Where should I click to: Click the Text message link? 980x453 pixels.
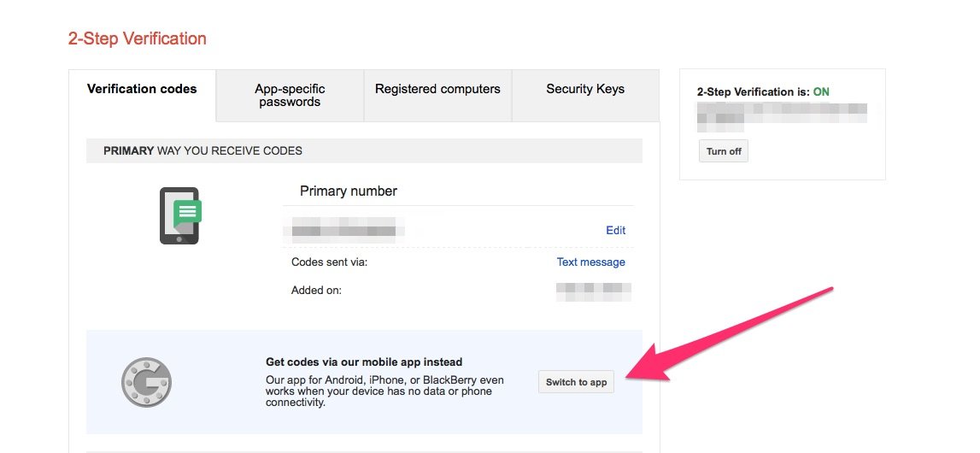point(590,262)
